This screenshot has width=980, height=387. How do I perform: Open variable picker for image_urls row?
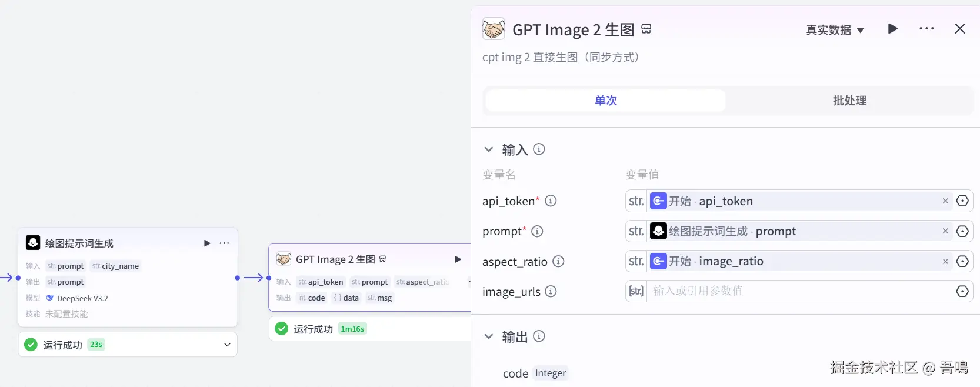pyautogui.click(x=962, y=291)
